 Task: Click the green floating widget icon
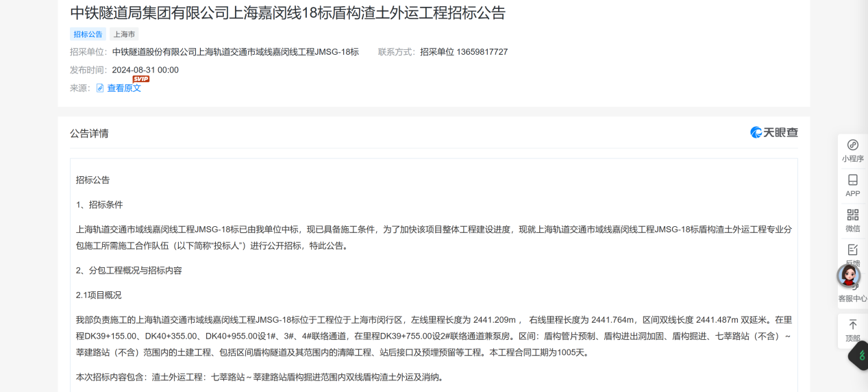tap(861, 355)
